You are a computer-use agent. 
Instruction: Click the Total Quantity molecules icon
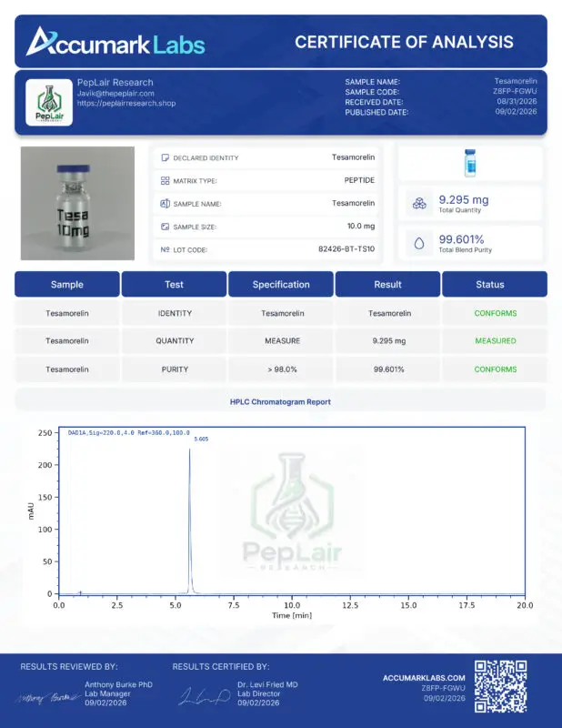pos(419,203)
